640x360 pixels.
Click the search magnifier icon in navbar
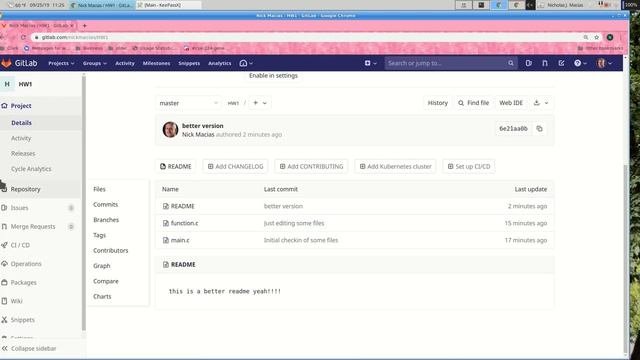[511, 63]
